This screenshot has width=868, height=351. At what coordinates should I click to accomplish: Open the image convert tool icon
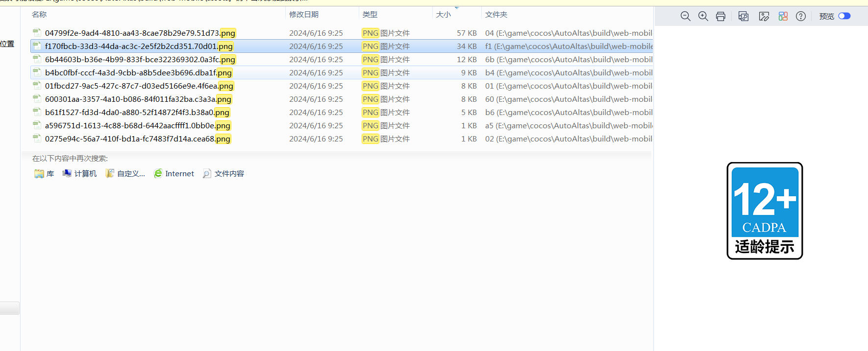click(744, 16)
